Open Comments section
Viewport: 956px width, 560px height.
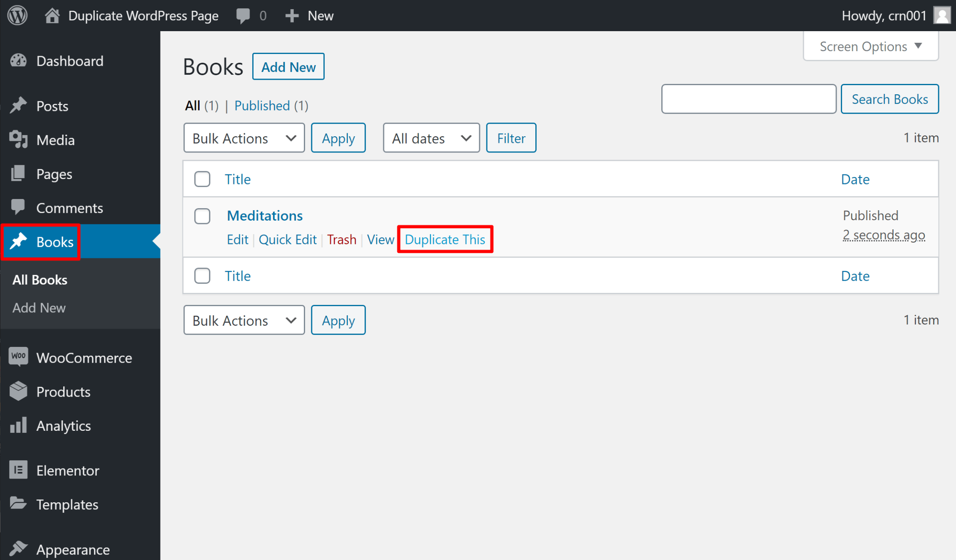(x=69, y=207)
